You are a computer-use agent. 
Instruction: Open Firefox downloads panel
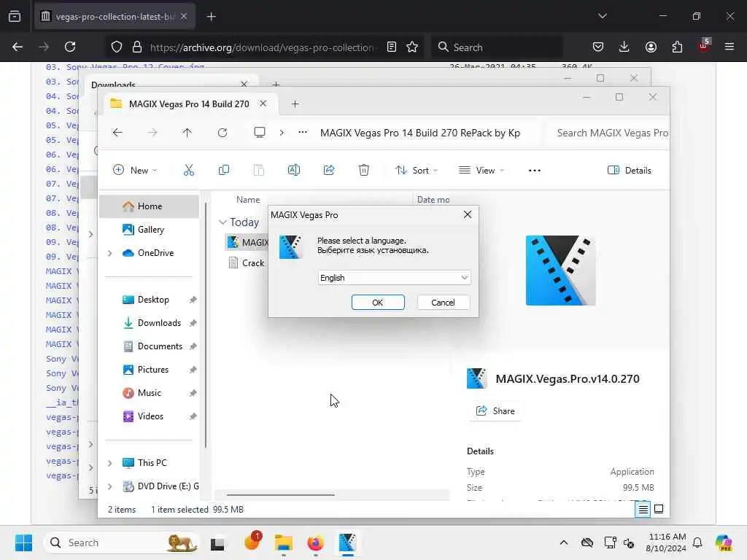click(x=624, y=47)
